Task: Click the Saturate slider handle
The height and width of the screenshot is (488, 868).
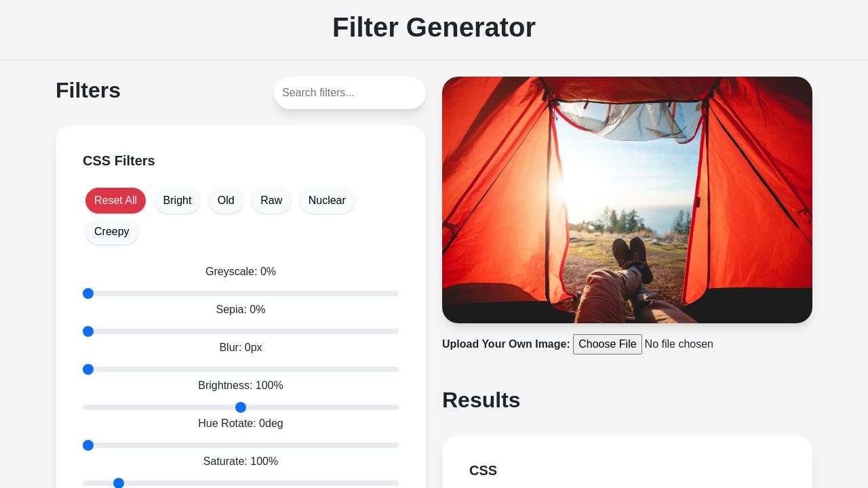Action: [119, 483]
